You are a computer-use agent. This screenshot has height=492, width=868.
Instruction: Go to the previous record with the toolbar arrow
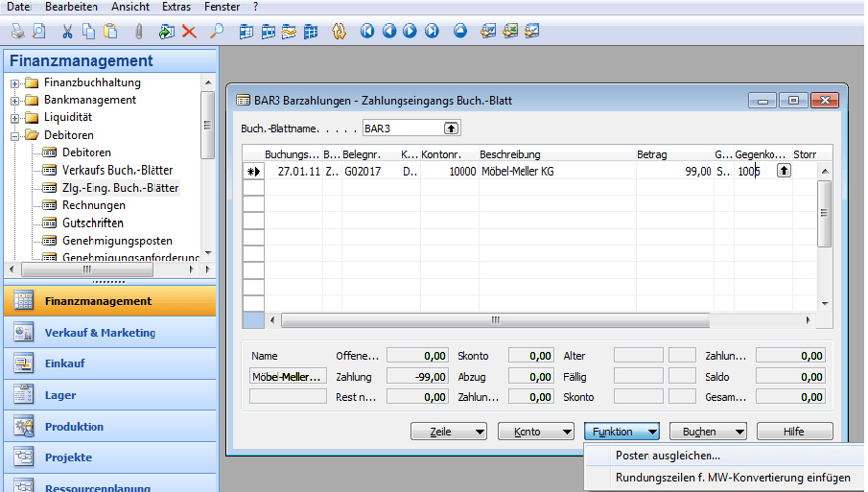pyautogui.click(x=389, y=31)
